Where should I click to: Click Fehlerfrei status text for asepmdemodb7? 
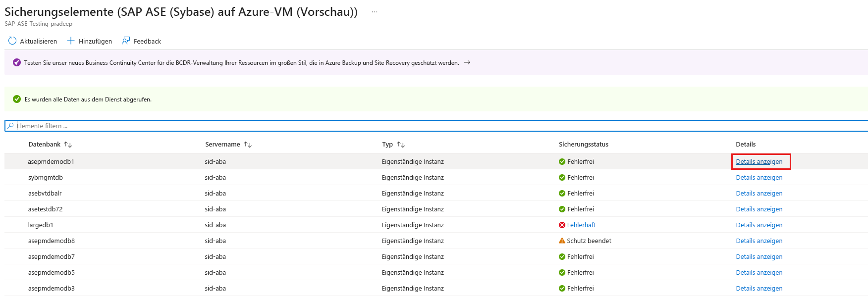(581, 256)
